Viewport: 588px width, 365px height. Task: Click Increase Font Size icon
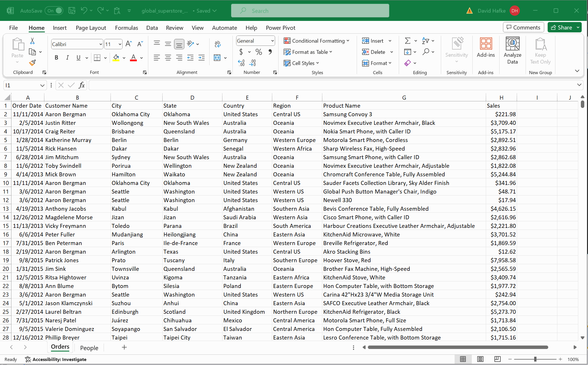pyautogui.click(x=129, y=44)
